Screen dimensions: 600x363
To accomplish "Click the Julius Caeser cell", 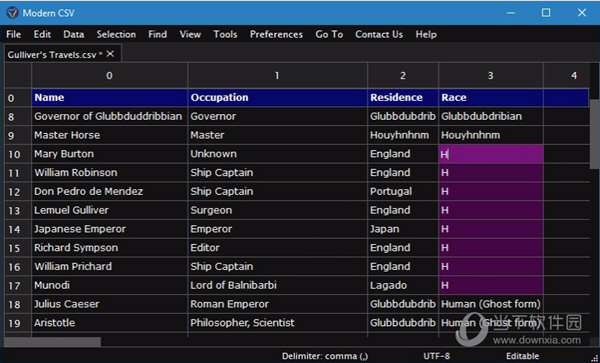I will point(109,304).
